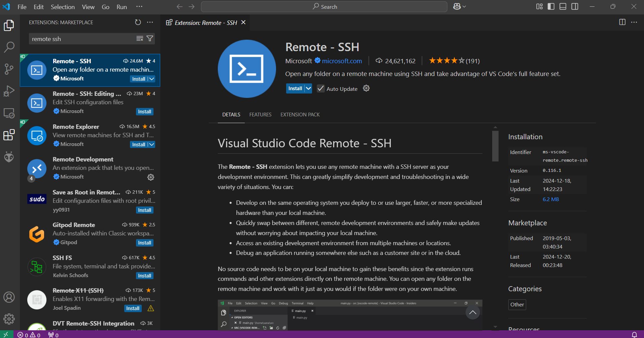Open Run and Debug view
Image resolution: width=644 pixels, height=338 pixels.
9,91
